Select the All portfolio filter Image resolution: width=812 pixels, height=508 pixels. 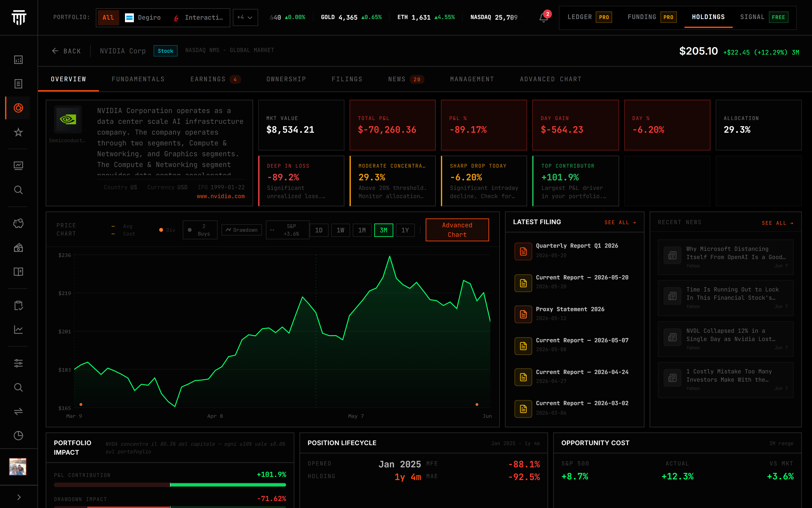pyautogui.click(x=108, y=18)
